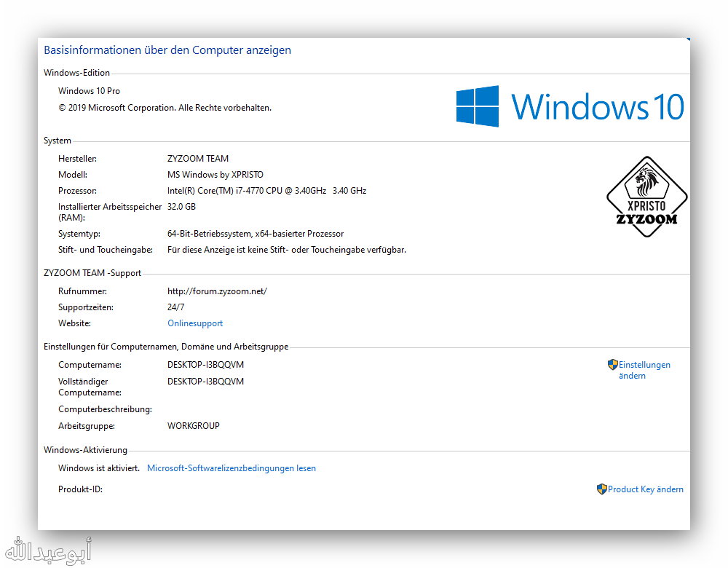Viewport: 728px width, 568px height.
Task: Click the XPRISTO ZYZOOM lion logo
Action: pyautogui.click(x=646, y=197)
